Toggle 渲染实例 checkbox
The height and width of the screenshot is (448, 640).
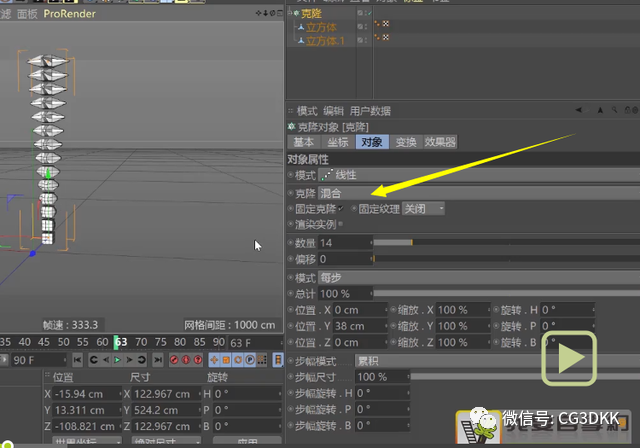(340, 224)
